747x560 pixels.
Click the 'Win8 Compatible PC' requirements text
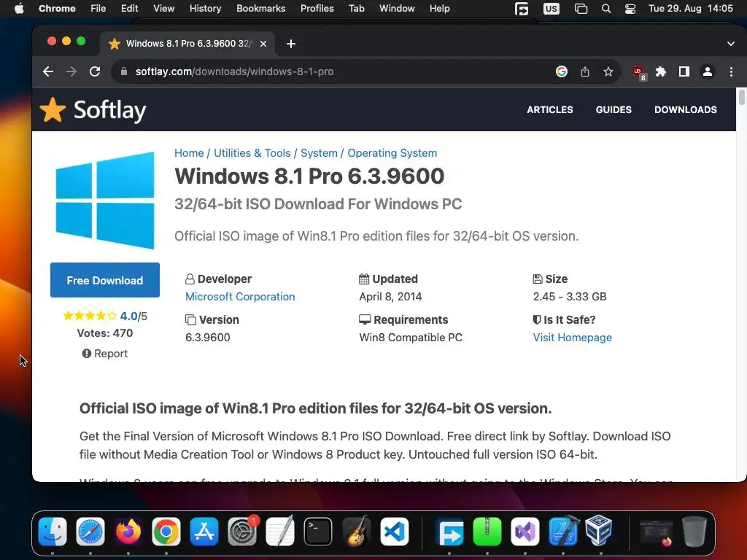(x=411, y=338)
